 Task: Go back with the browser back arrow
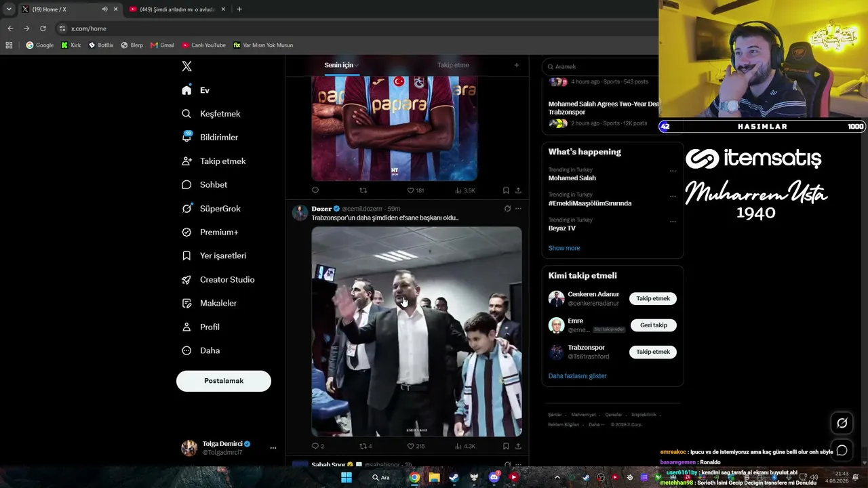(10, 28)
